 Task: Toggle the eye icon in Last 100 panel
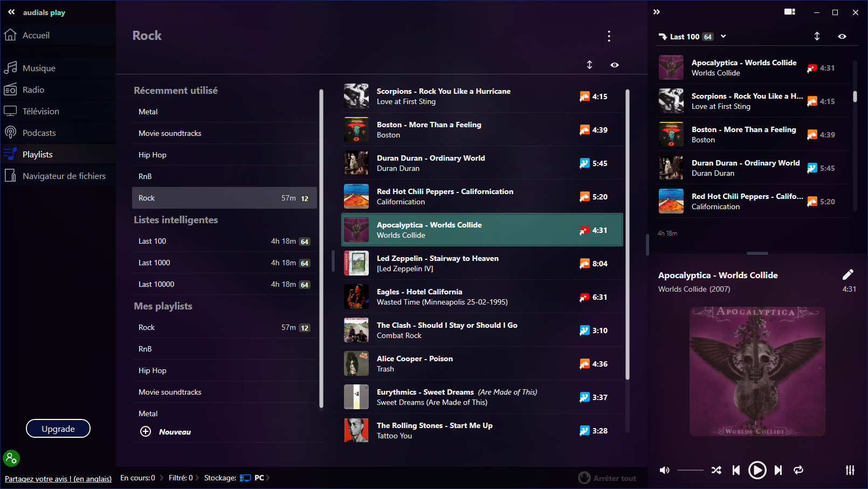(x=842, y=37)
